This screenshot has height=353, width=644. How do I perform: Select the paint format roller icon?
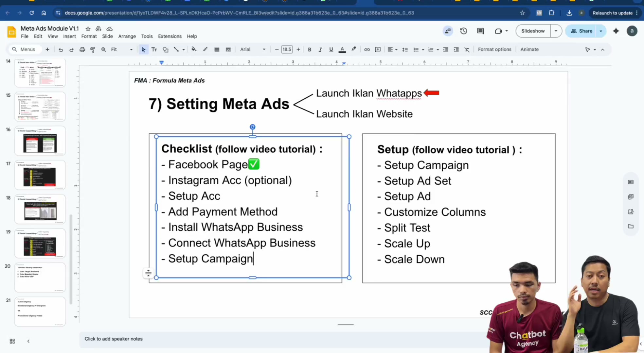pos(93,50)
